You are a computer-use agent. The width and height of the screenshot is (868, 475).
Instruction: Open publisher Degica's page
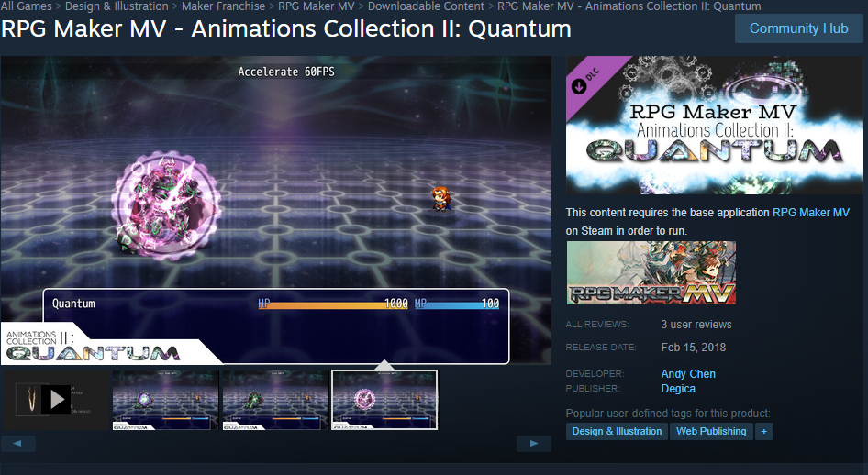click(678, 389)
